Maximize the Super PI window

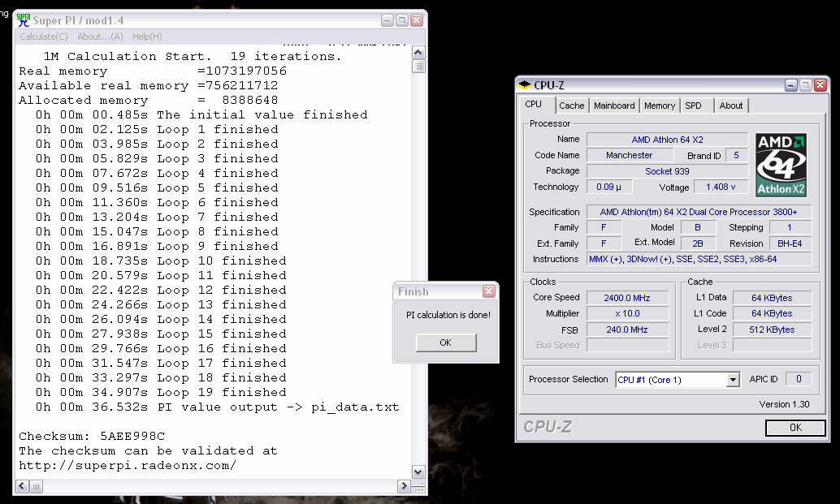tap(402, 20)
